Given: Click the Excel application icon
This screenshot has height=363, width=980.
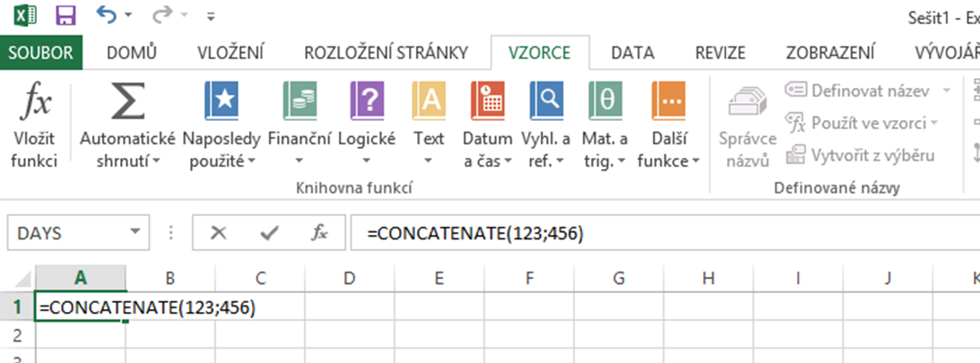Looking at the screenshot, I should click(x=25, y=14).
